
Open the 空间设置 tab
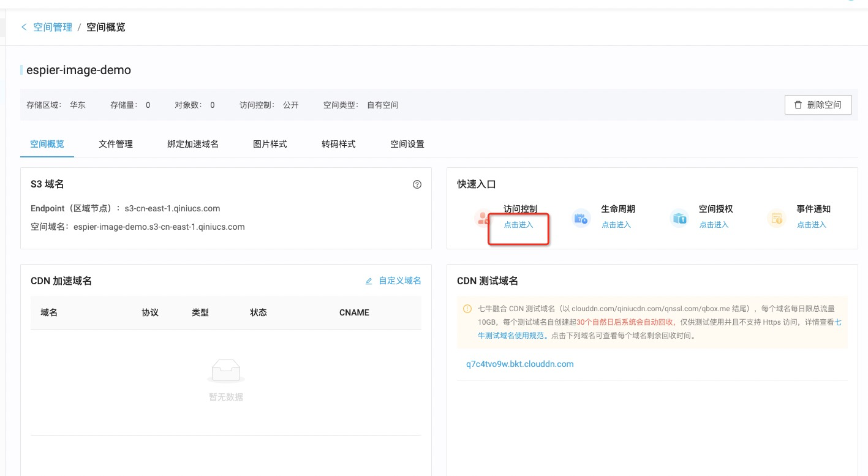[407, 145]
